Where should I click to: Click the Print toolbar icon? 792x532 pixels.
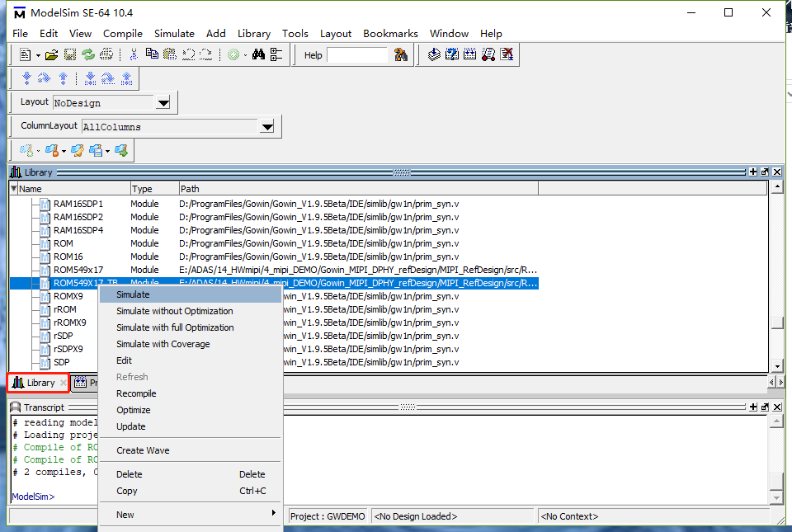tap(106, 54)
